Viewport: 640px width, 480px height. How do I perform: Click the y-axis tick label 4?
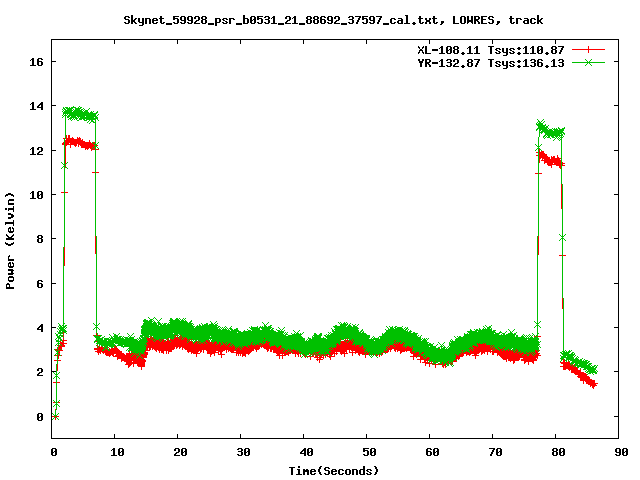[x=40, y=328]
